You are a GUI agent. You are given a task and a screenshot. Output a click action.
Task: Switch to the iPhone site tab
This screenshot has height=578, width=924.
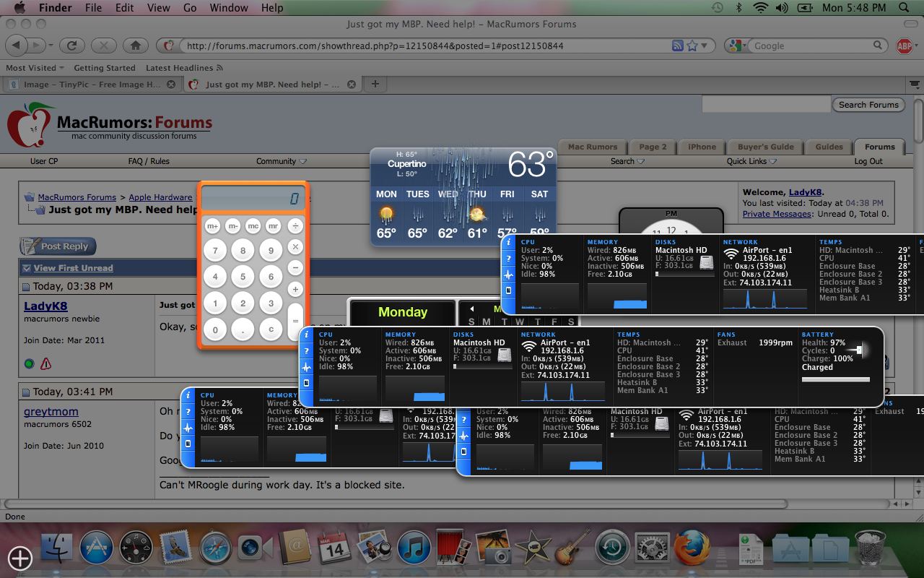coord(702,146)
